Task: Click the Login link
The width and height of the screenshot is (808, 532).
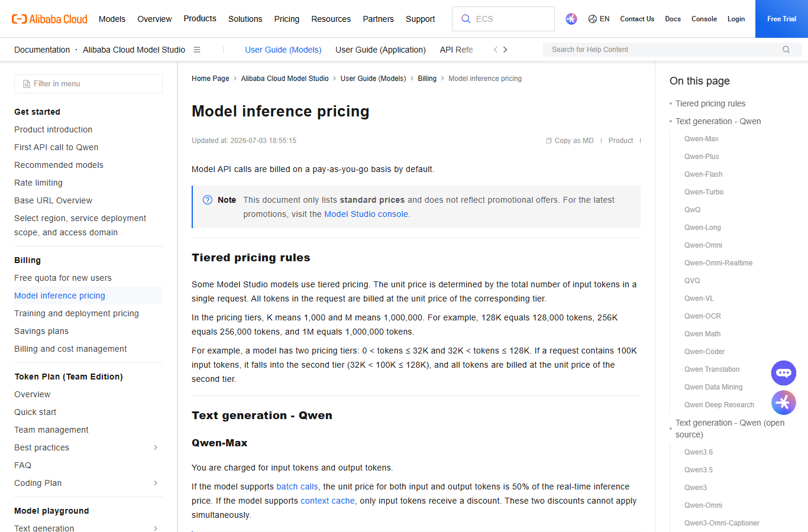Action: pos(736,19)
